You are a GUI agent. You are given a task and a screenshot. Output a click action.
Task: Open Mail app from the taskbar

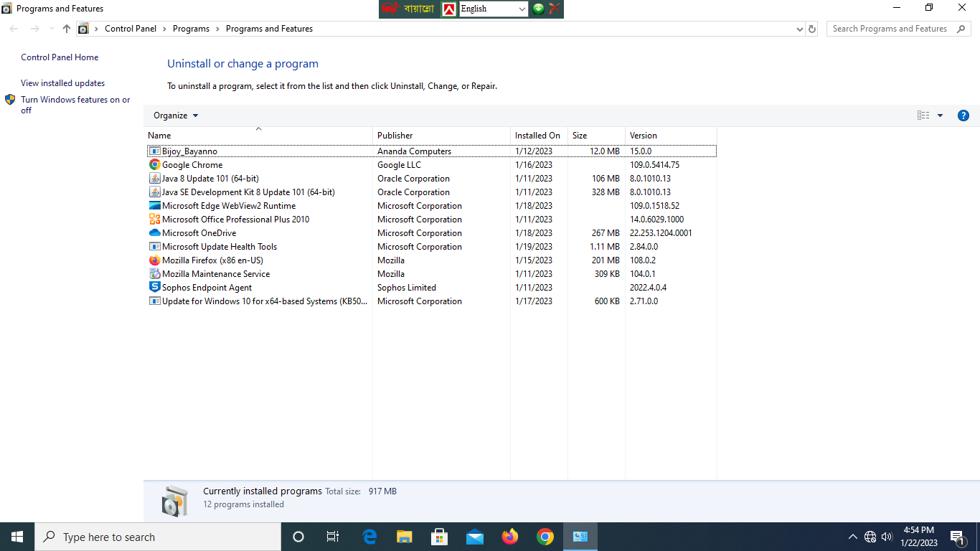click(x=475, y=537)
